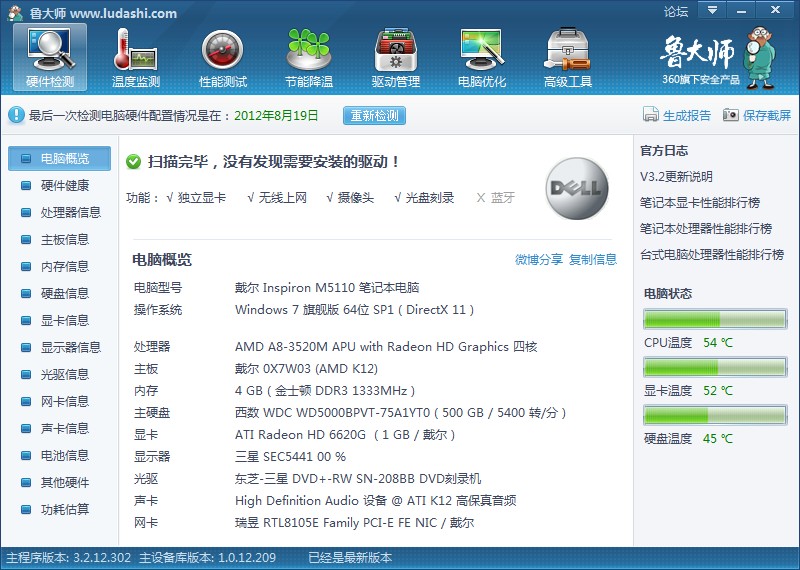Click the 54 ℃ CPU temperature value

(x=717, y=343)
